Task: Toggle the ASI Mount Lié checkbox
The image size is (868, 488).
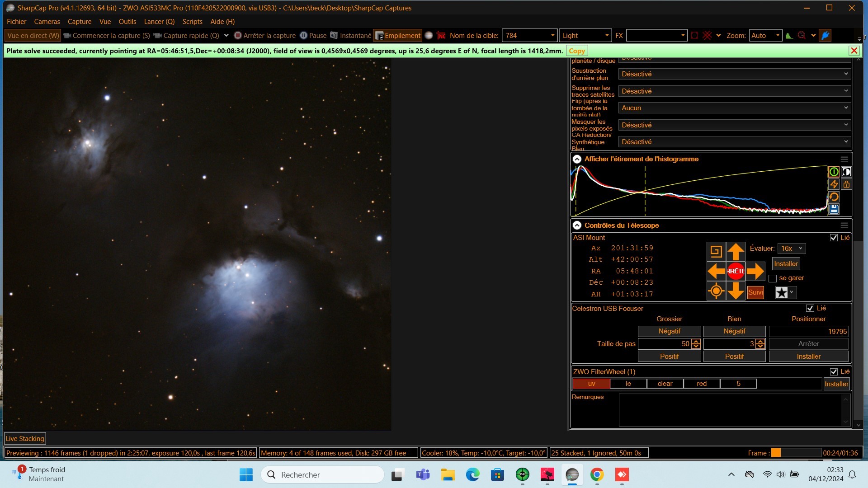Action: [x=834, y=238]
